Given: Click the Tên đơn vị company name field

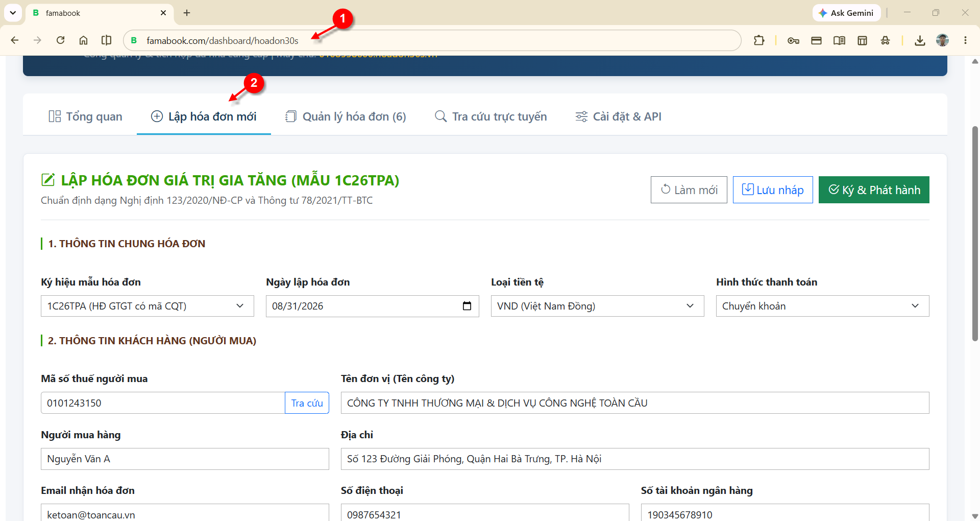Looking at the screenshot, I should (x=635, y=403).
